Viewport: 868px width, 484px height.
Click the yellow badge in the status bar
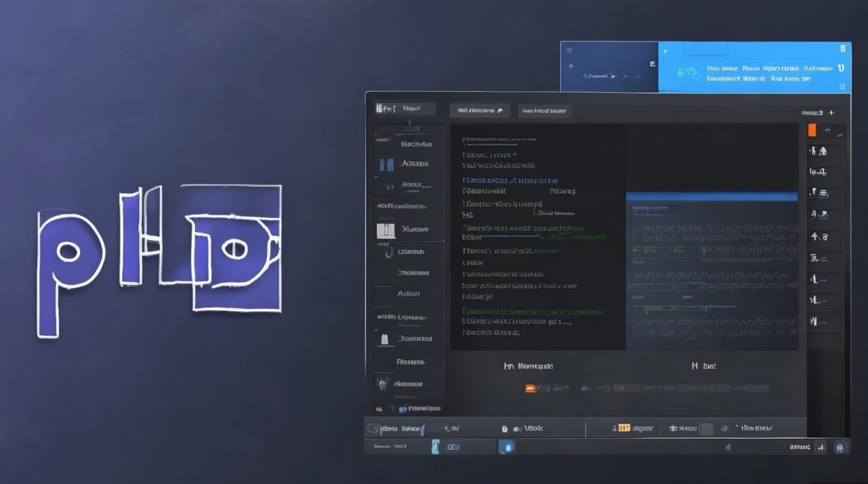[624, 428]
